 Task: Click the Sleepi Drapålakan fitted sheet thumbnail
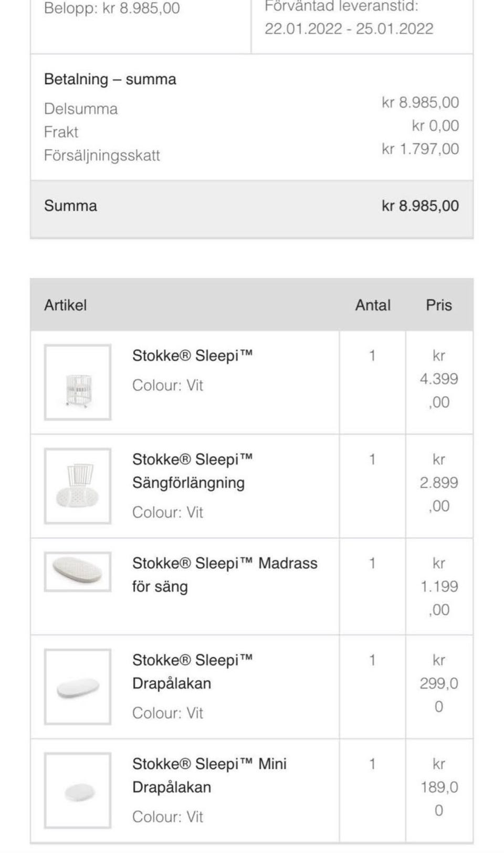[x=78, y=686]
